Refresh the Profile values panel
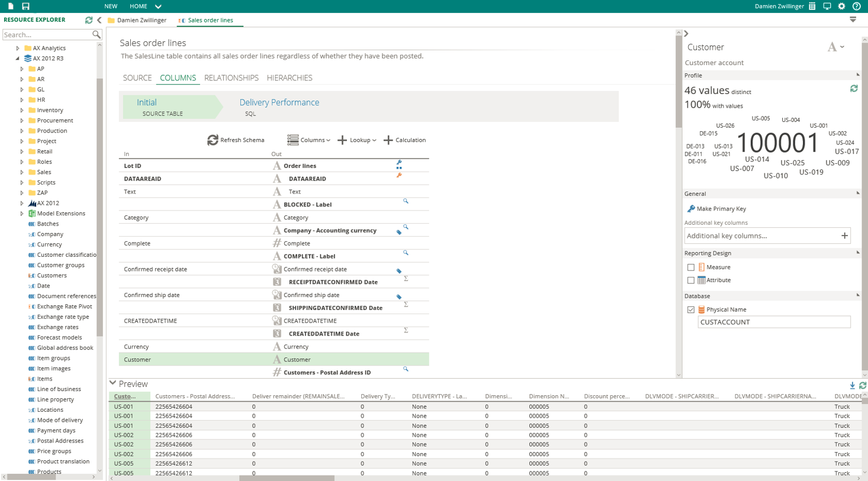Screen dimensions: 868x481 coord(854,89)
